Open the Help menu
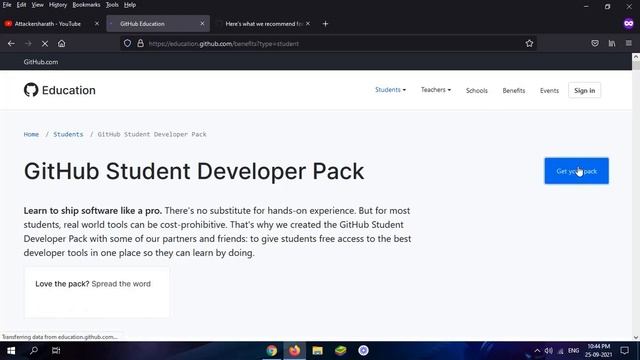The height and width of the screenshot is (360, 640). (x=130, y=5)
